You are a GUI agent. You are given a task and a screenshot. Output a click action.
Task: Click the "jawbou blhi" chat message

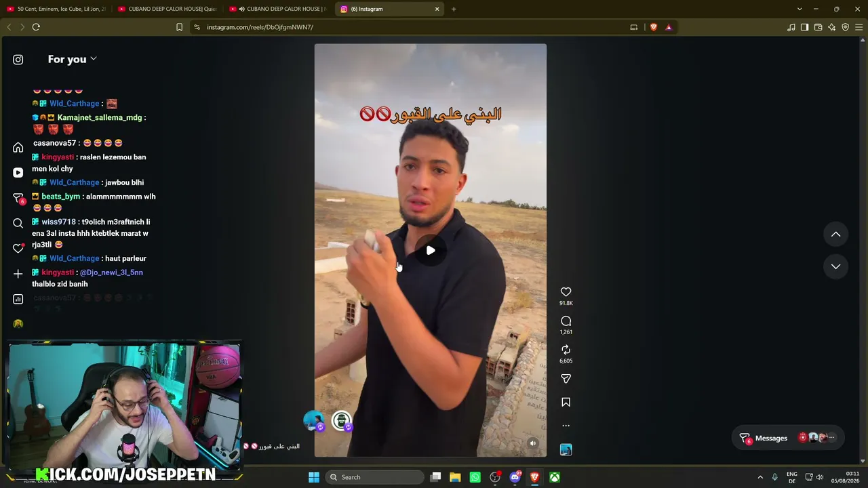[x=124, y=182]
